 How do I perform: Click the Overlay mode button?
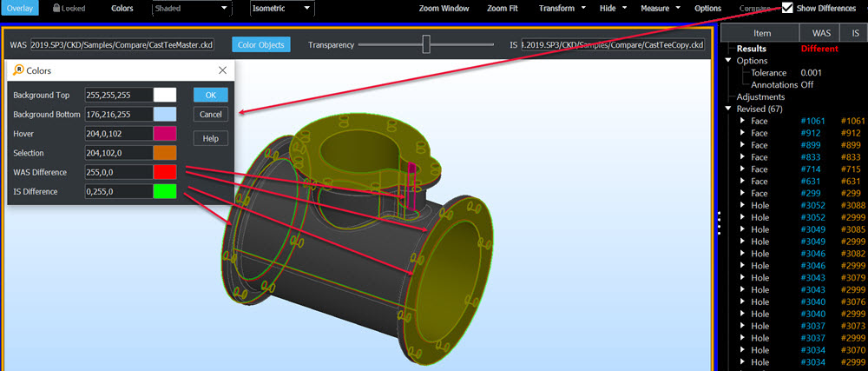click(x=19, y=9)
